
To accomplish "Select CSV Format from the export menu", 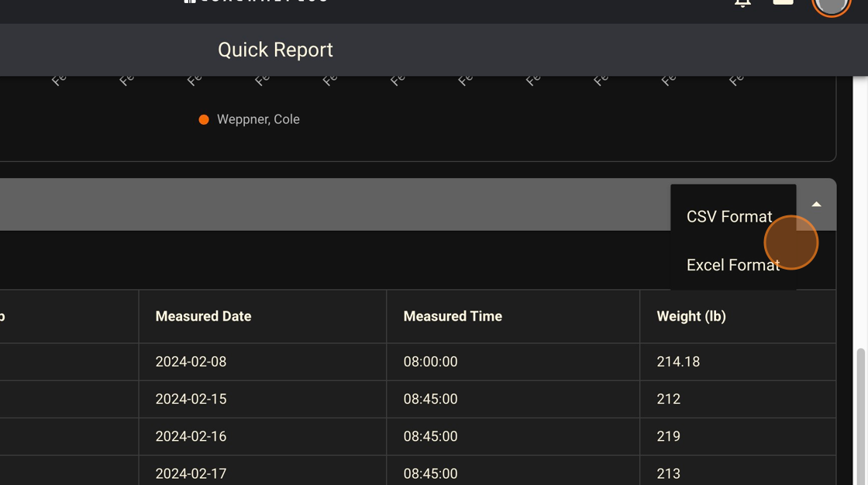I will [x=728, y=216].
